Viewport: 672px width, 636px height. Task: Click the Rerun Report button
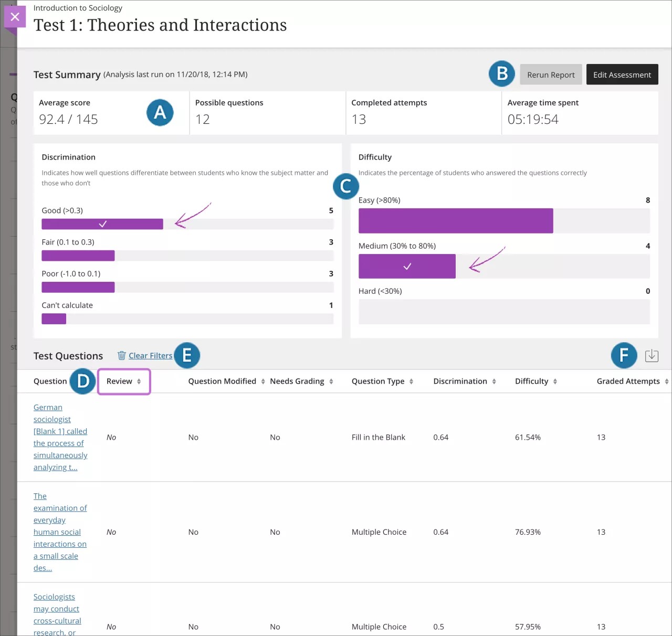tap(551, 75)
